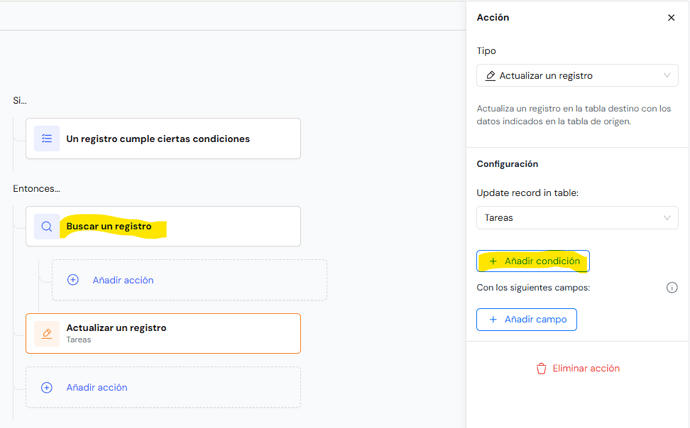The width and height of the screenshot is (690, 428).
Task: Click the Configuración heading text
Action: [507, 164]
